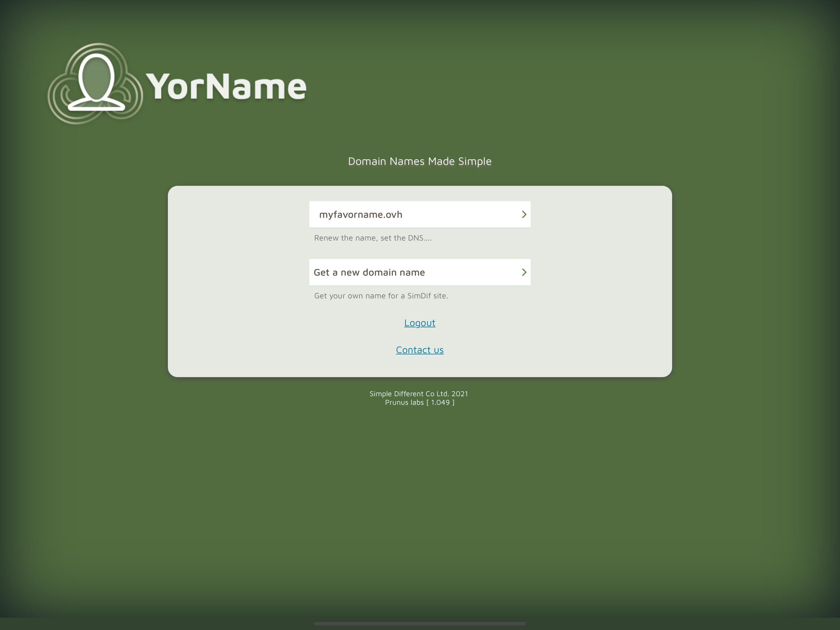Click 'Get your own name for a SimDif site.' text
Viewport: 840px width, 630px height.
381,296
